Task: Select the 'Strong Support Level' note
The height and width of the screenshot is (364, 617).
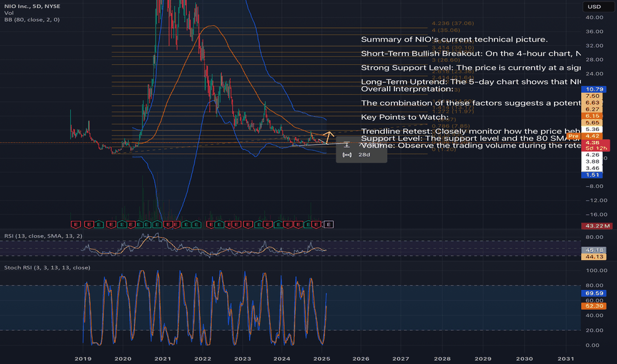Action: [x=471, y=68]
